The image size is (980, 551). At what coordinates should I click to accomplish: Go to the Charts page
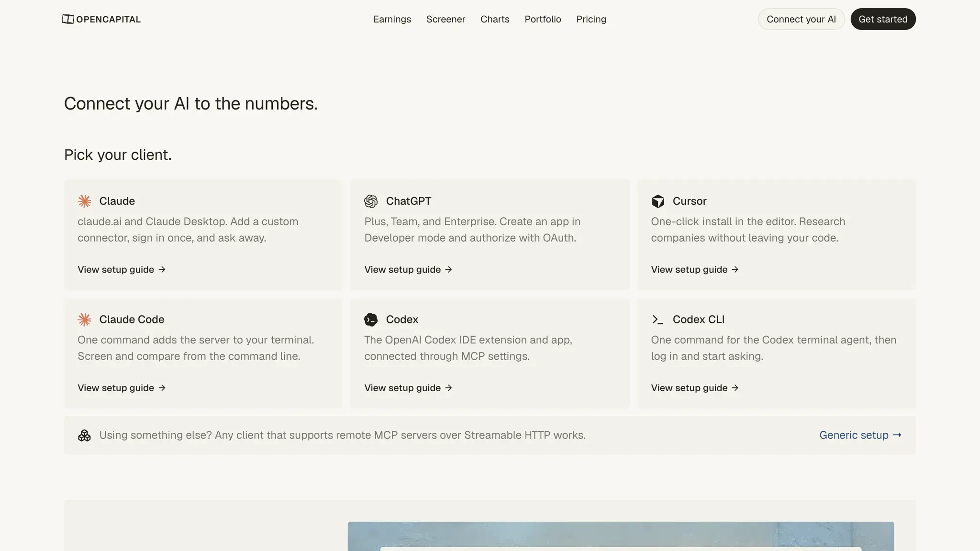point(495,19)
